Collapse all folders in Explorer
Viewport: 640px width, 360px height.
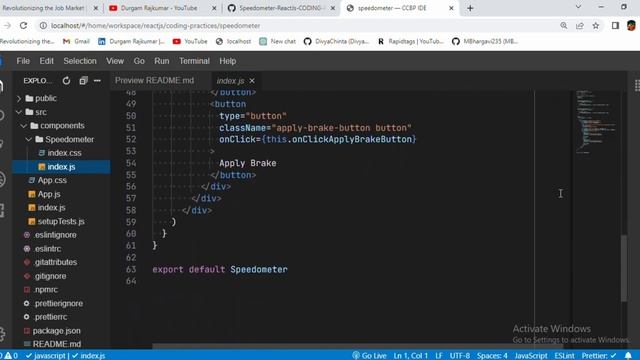[83, 81]
